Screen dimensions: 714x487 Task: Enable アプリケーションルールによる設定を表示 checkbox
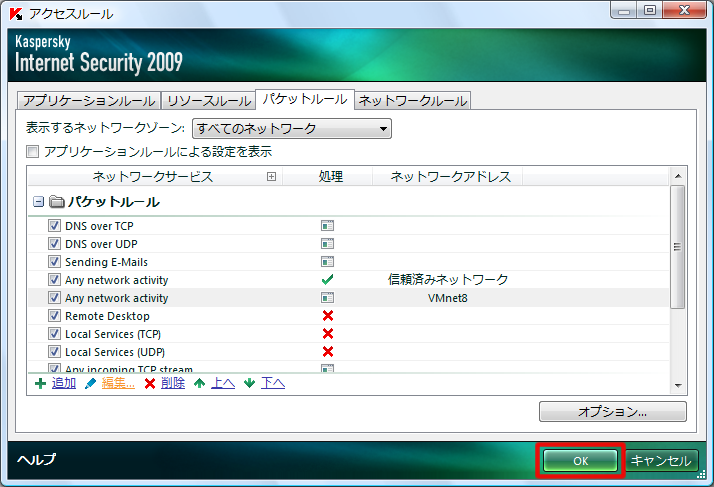pyautogui.click(x=33, y=152)
